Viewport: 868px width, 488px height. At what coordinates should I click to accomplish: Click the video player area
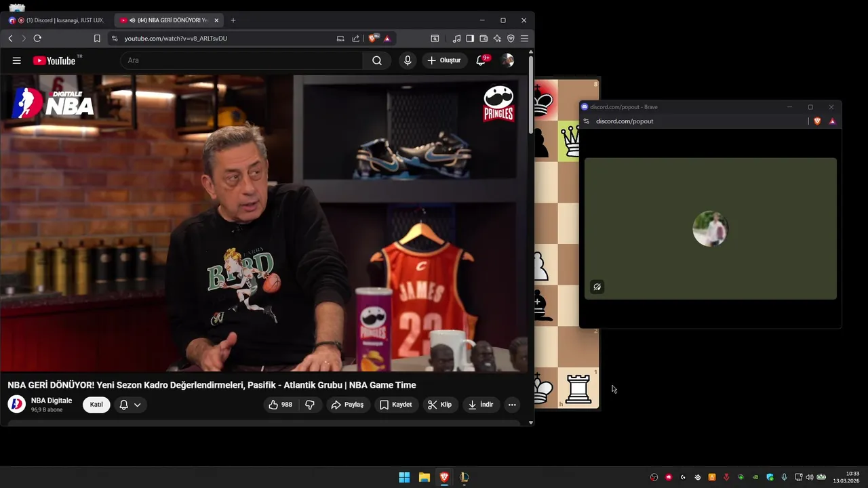(x=264, y=223)
